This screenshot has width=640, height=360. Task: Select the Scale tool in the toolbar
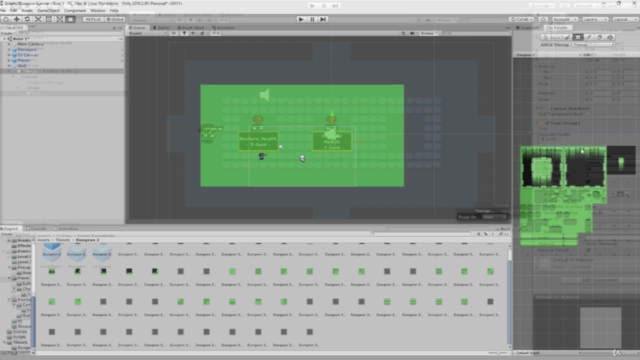[x=38, y=19]
